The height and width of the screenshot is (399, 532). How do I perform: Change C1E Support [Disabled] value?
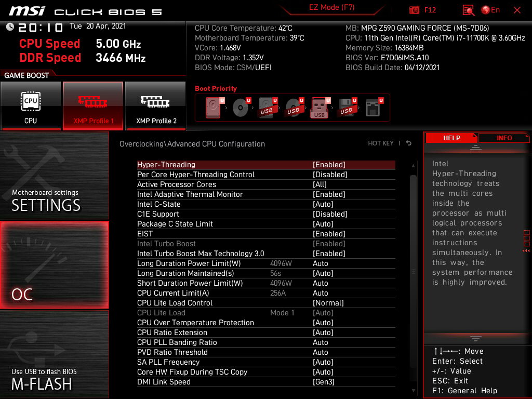[x=266, y=214]
